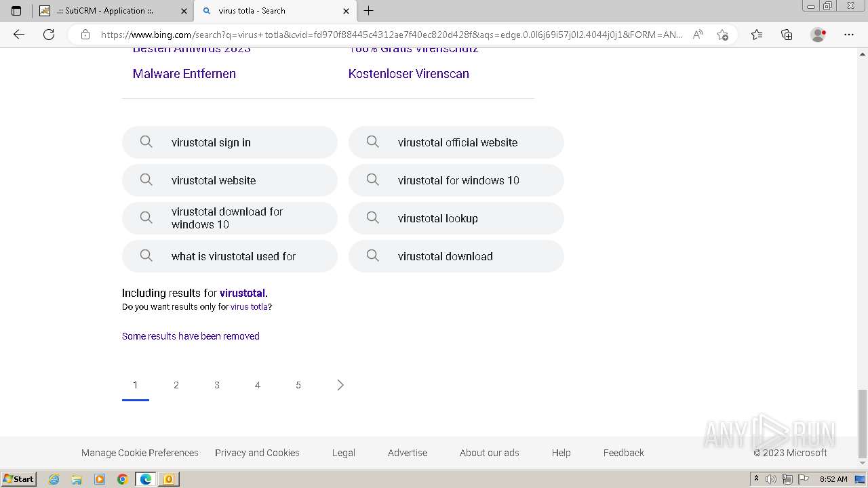Click the page vertical scrollbar thumb
868x488 pixels.
tap(863, 424)
